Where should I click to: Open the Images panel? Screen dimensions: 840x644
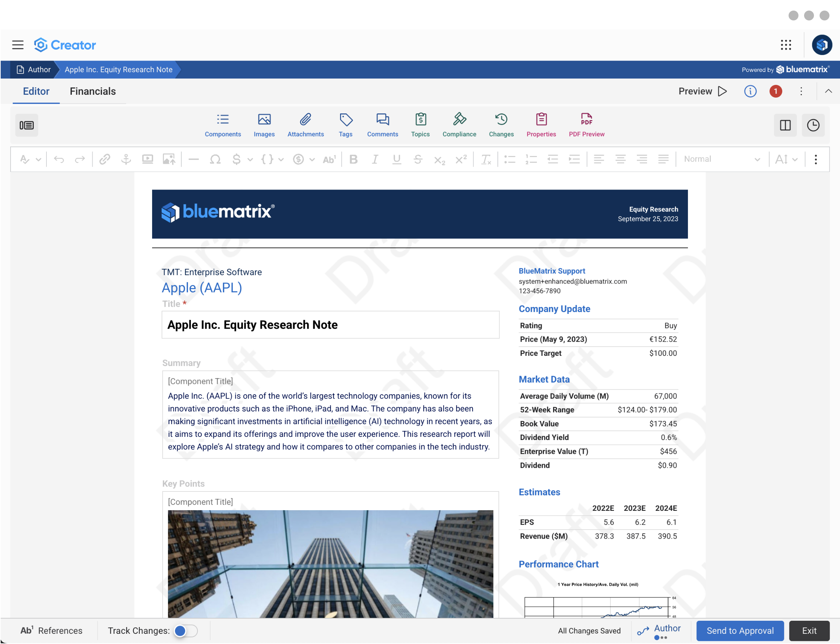click(x=264, y=125)
